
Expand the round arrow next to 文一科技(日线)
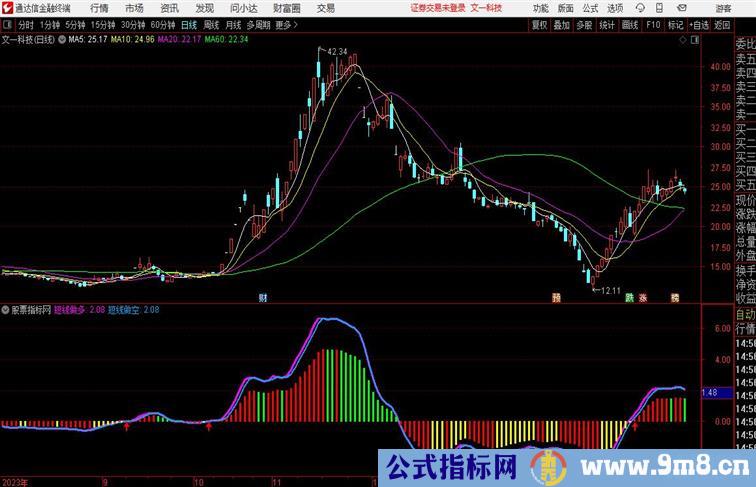[62, 40]
